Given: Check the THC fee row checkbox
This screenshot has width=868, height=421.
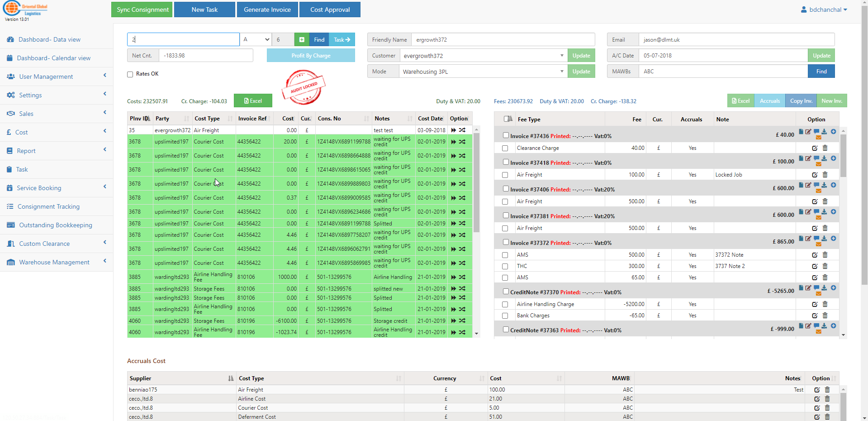Looking at the screenshot, I should pos(505,266).
